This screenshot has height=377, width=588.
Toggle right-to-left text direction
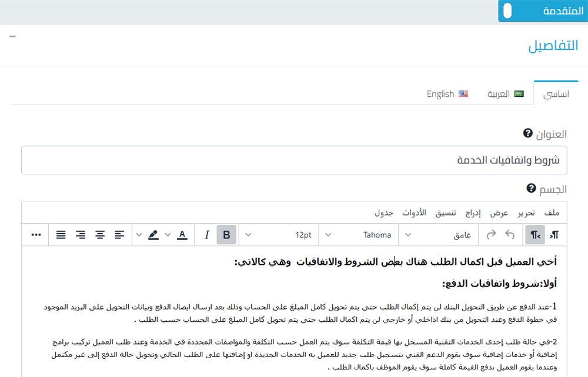pos(535,235)
